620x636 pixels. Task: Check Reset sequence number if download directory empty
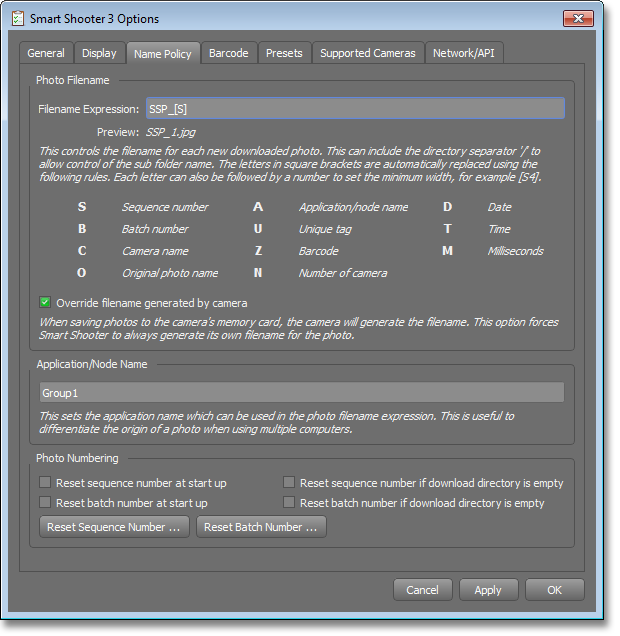(289, 483)
